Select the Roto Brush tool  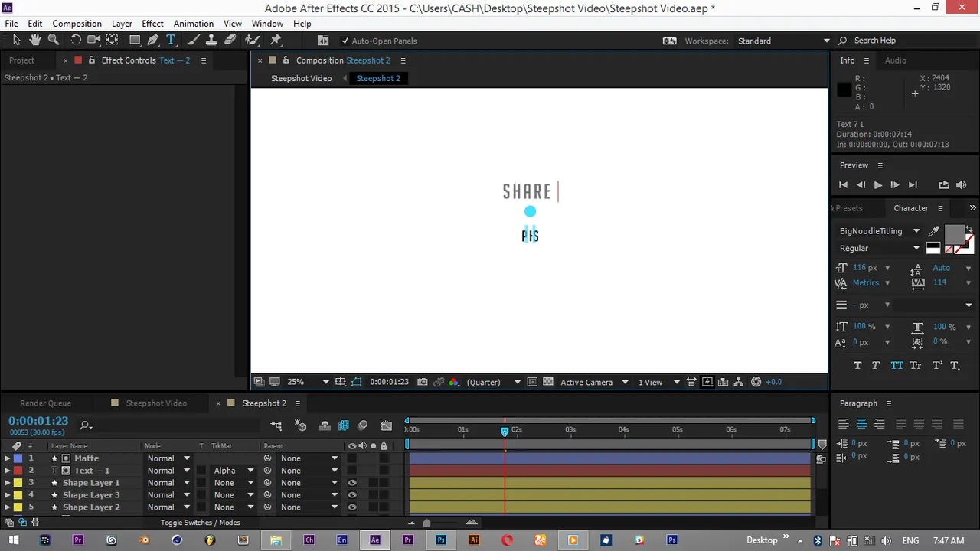click(252, 40)
